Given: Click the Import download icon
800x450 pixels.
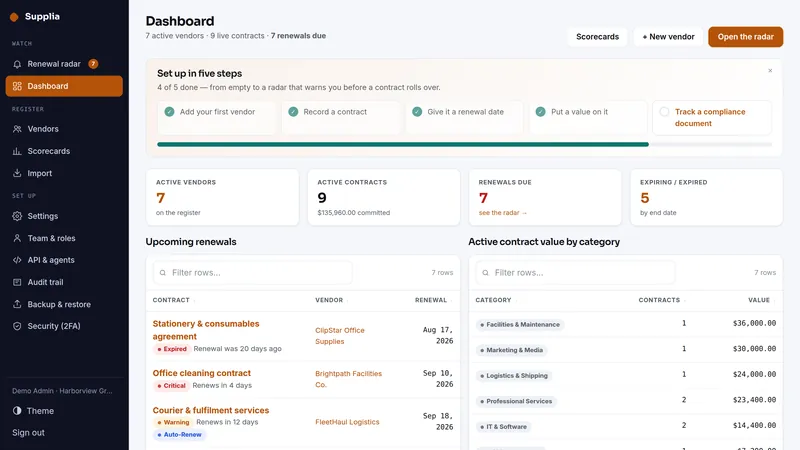Looking at the screenshot, I should point(17,173).
